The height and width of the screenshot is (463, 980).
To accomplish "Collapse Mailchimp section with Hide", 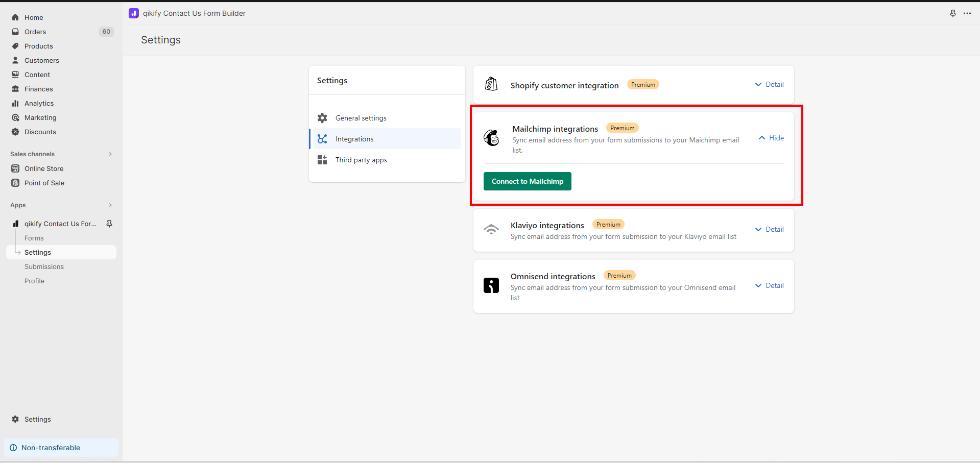I will 771,138.
